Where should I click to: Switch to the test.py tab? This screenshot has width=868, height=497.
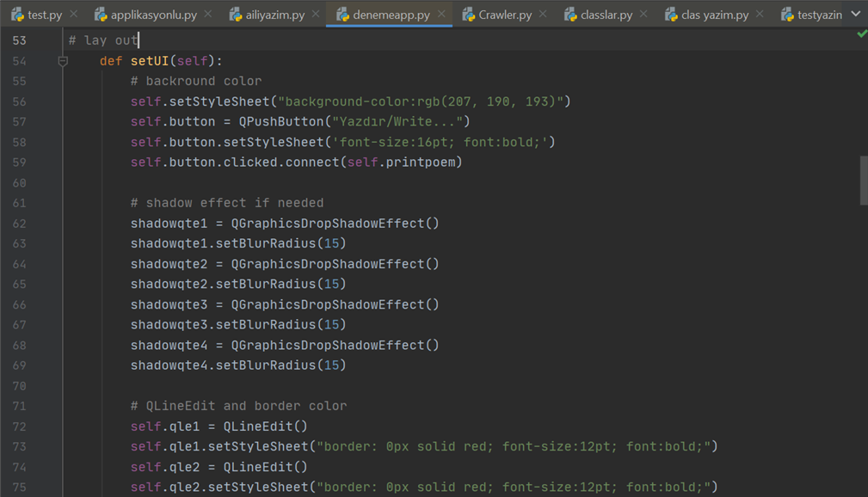pyautogui.click(x=44, y=15)
